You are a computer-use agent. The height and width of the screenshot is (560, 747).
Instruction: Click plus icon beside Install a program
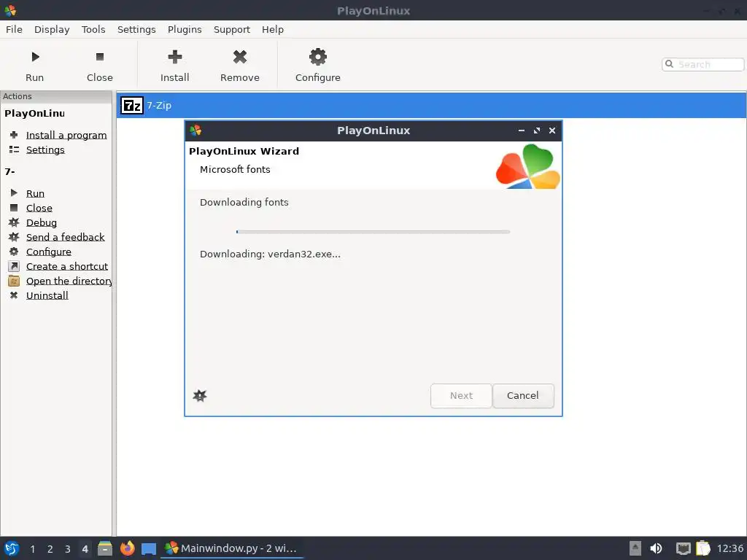pos(14,135)
